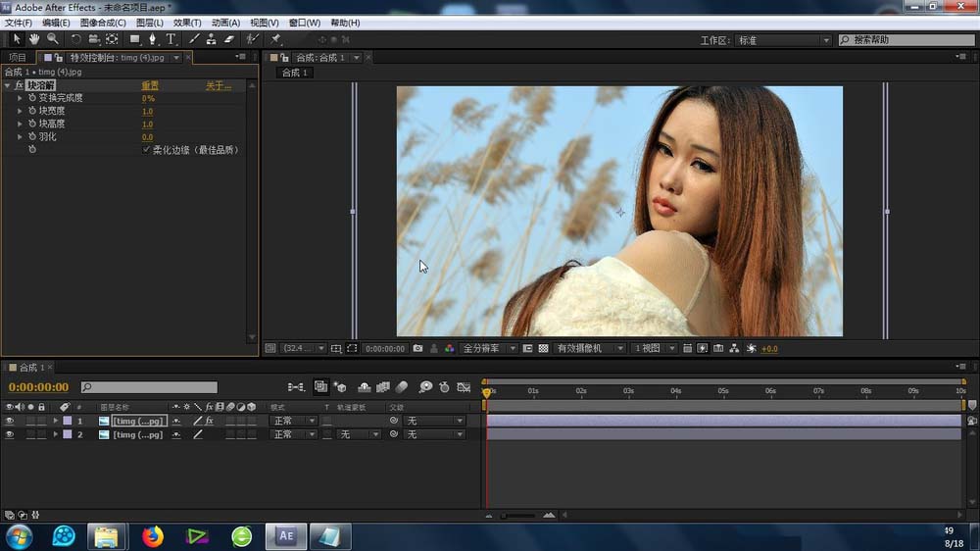Select the Pan Behind anchor tool
The image size is (980, 551).
pyautogui.click(x=112, y=39)
